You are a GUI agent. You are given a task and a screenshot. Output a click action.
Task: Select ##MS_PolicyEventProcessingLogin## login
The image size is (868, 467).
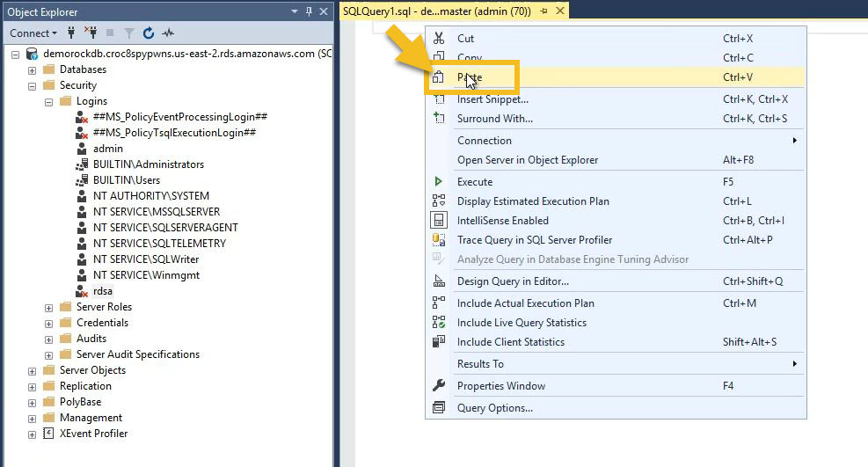[x=180, y=117]
